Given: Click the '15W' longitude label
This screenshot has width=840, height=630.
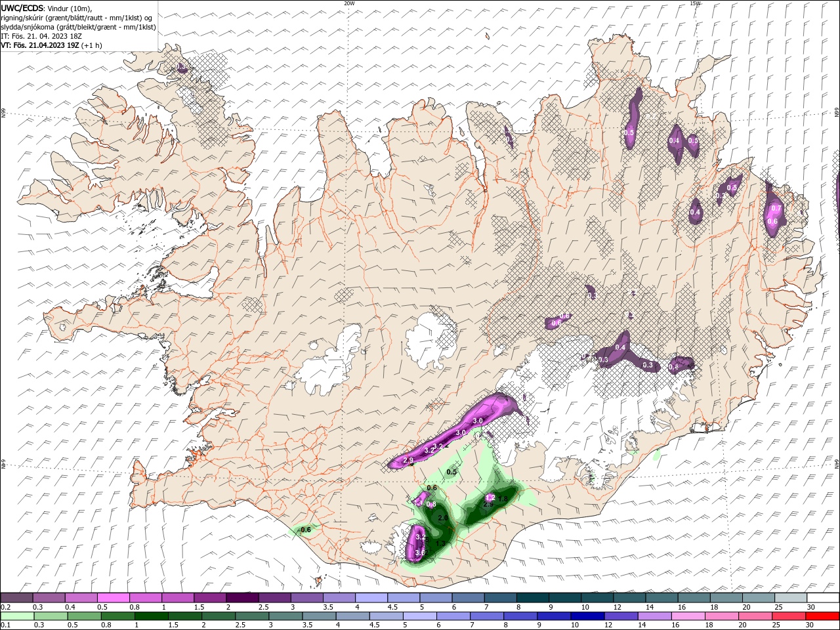Looking at the screenshot, I should [695, 3].
